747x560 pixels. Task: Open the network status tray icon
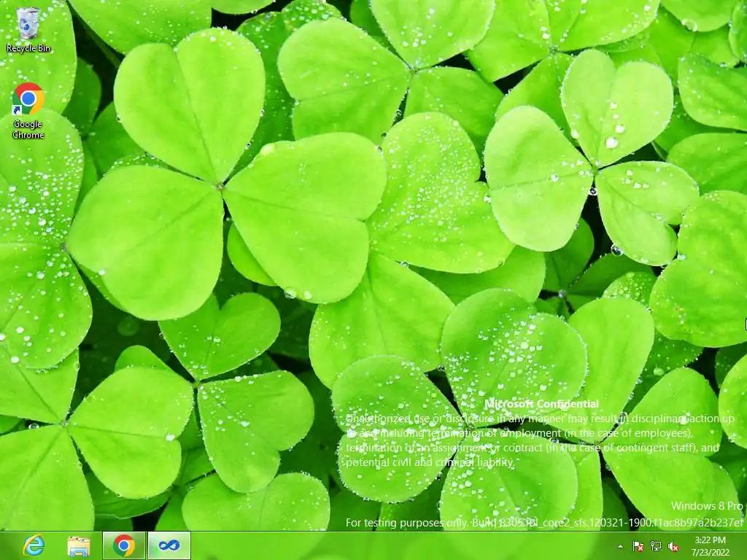click(x=656, y=546)
